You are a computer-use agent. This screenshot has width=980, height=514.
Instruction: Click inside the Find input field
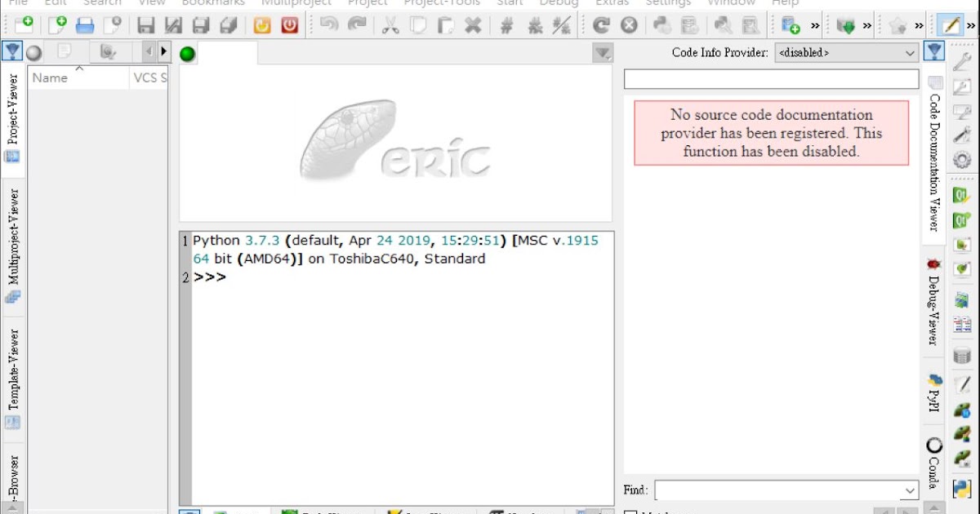776,490
